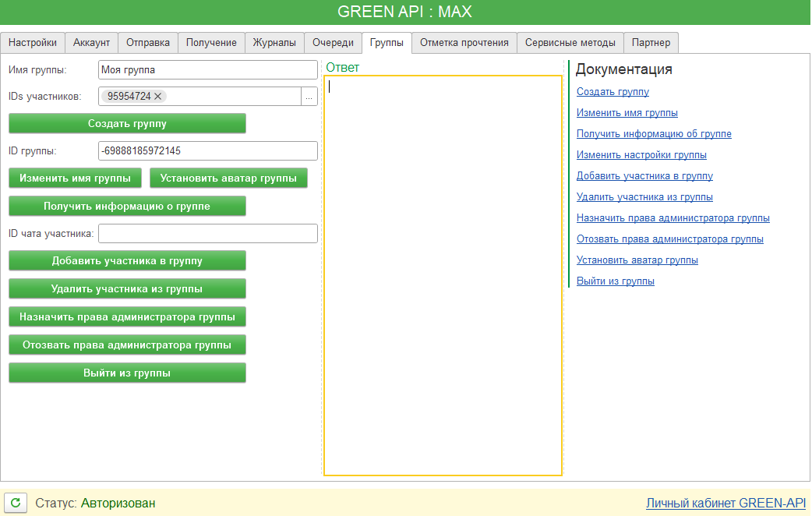Image resolution: width=812 pixels, height=516 pixels.
Task: Open documentation link Назначить права администратора группы
Action: 673,218
